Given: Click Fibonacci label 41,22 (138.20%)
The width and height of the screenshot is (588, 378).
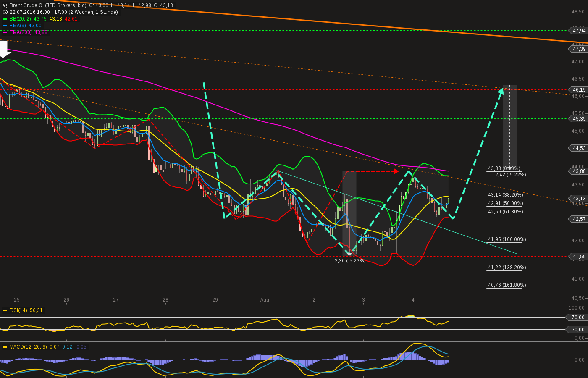Looking at the screenshot, I should (x=507, y=268).
